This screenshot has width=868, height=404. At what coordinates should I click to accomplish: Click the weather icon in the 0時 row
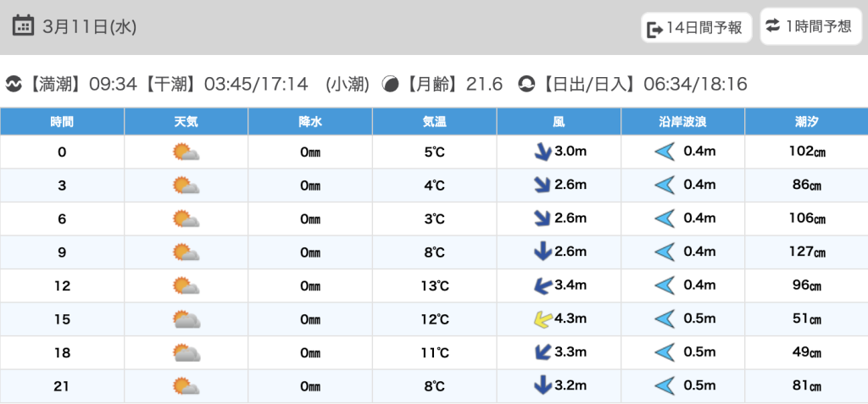pos(186,152)
